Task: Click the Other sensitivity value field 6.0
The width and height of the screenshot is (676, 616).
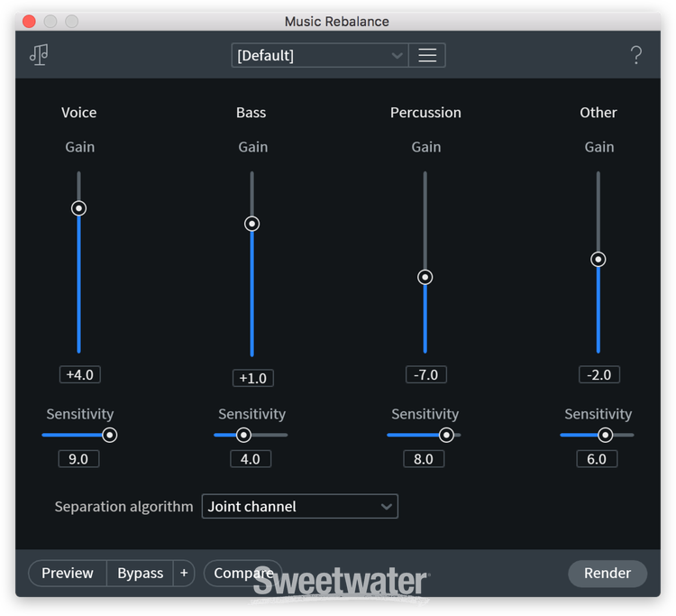Action: 597,459
